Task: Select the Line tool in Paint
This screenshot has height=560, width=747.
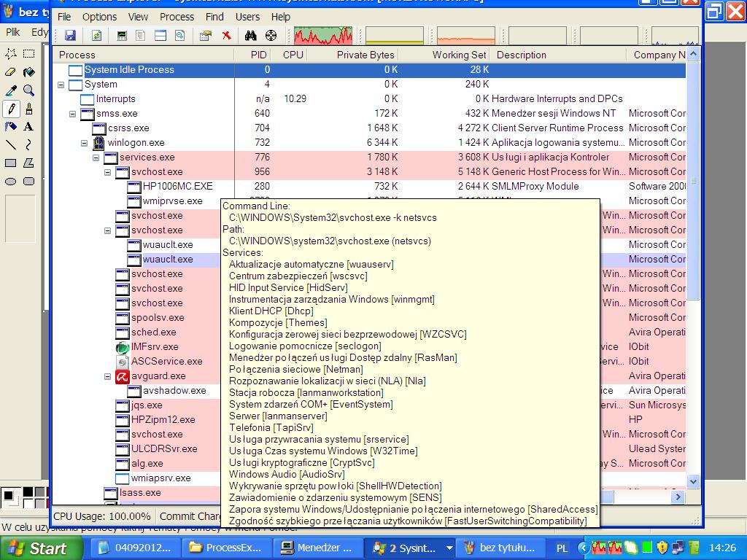Action: click(10, 145)
